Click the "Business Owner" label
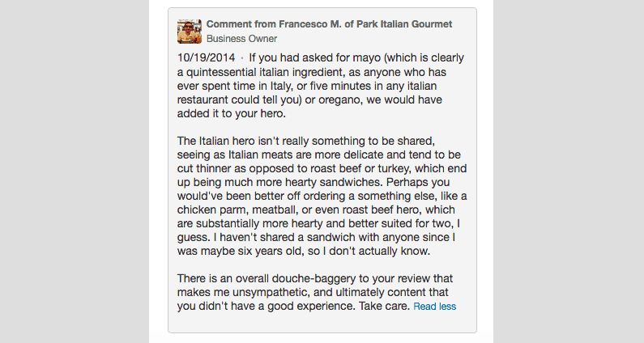 [241, 39]
